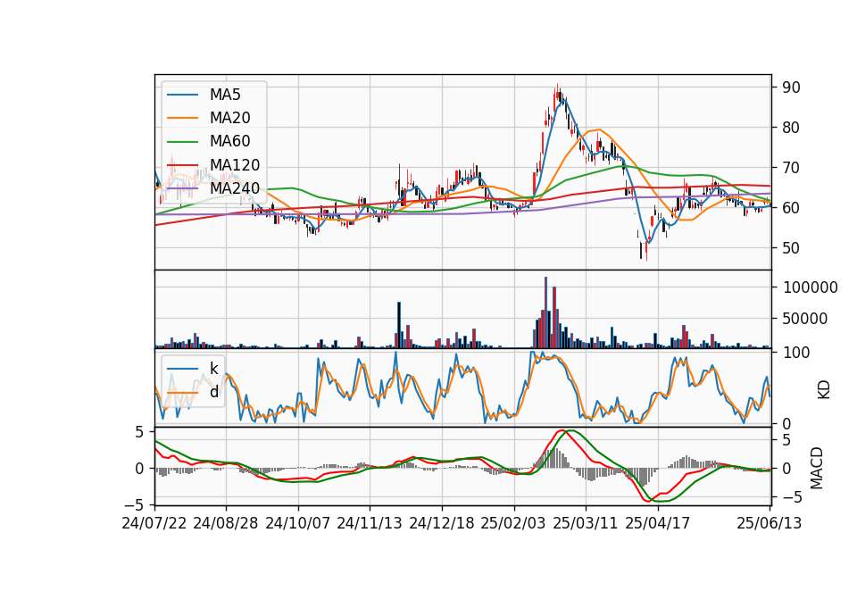Click the date label 24/10/07
This screenshot has height=616, width=857.
(298, 523)
